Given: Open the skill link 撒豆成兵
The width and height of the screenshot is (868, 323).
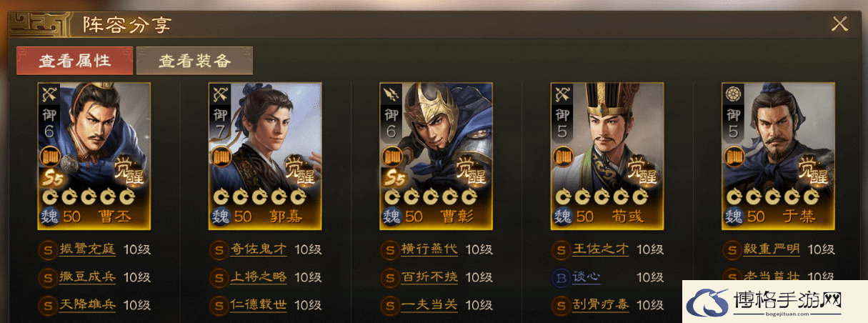Looking at the screenshot, I should click(88, 277).
